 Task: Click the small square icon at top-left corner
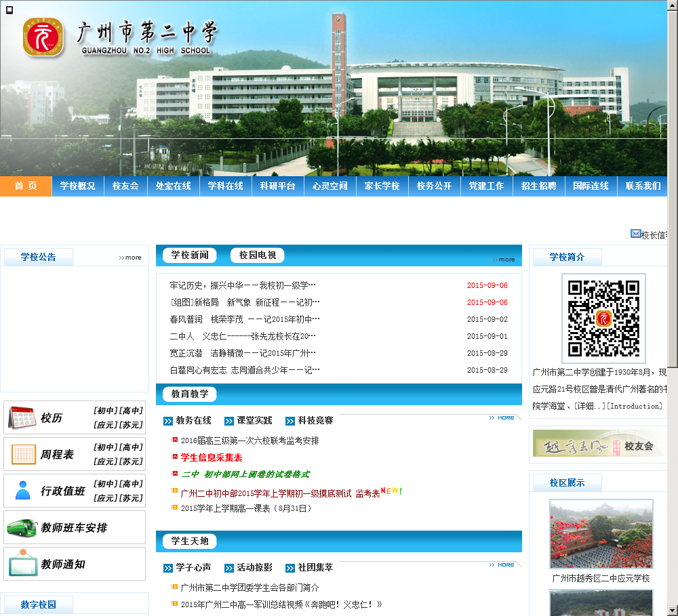[x=9, y=9]
